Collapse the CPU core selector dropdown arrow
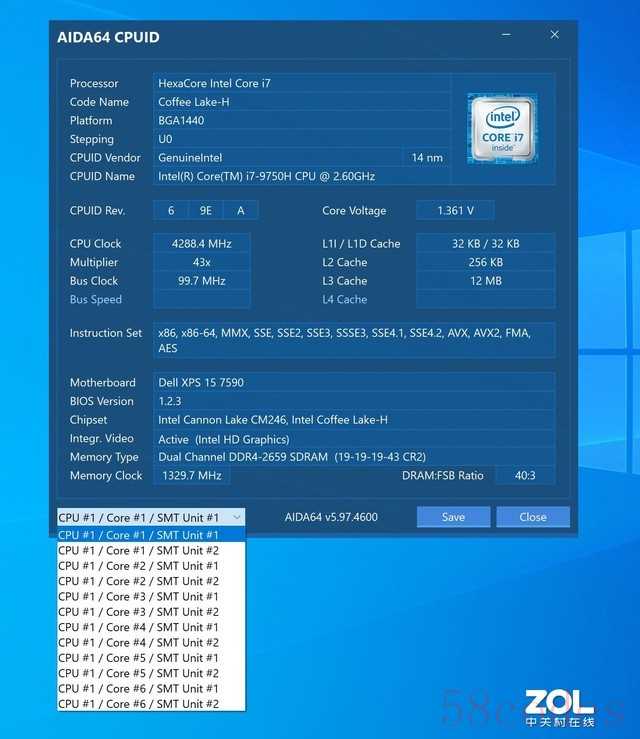Image resolution: width=640 pixels, height=739 pixels. (237, 518)
